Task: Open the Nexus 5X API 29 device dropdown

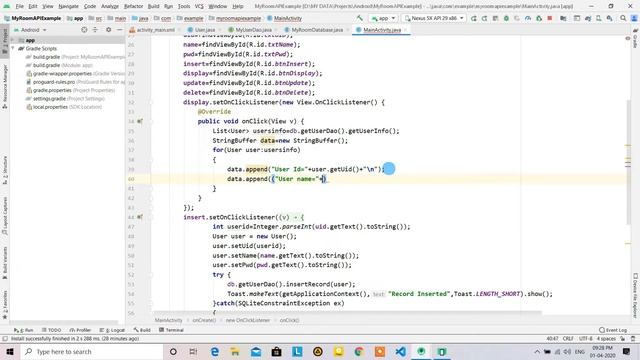Action: point(434,18)
